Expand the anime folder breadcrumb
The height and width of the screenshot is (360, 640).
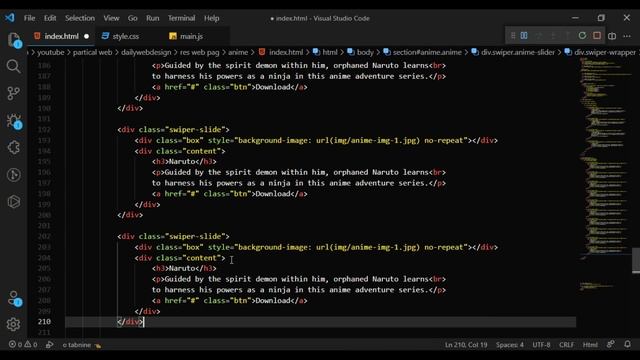point(238,52)
